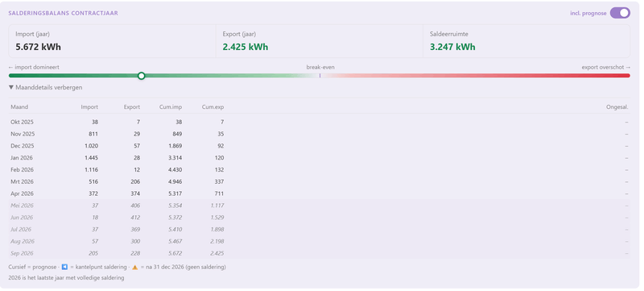The height and width of the screenshot is (291, 644).
Task: Click the Import (jaar) 5.672 kWh card
Action: click(112, 41)
